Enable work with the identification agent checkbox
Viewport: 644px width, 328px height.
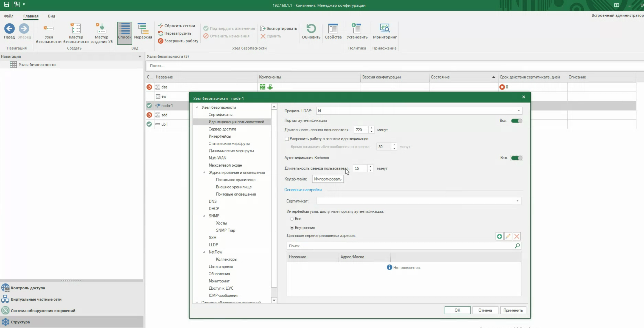(x=287, y=139)
